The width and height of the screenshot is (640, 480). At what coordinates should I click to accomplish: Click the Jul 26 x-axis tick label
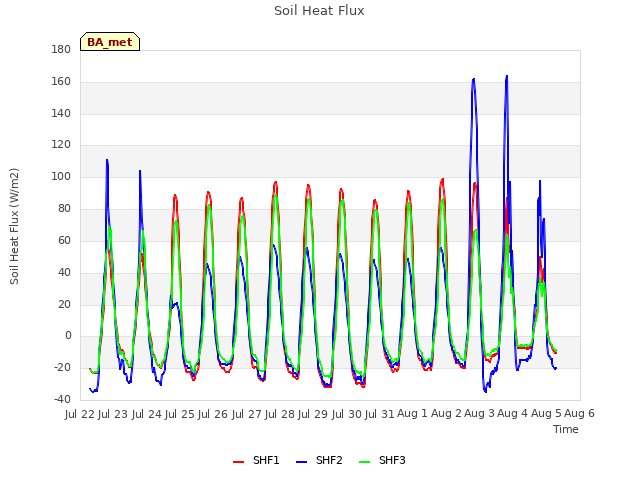[213, 414]
